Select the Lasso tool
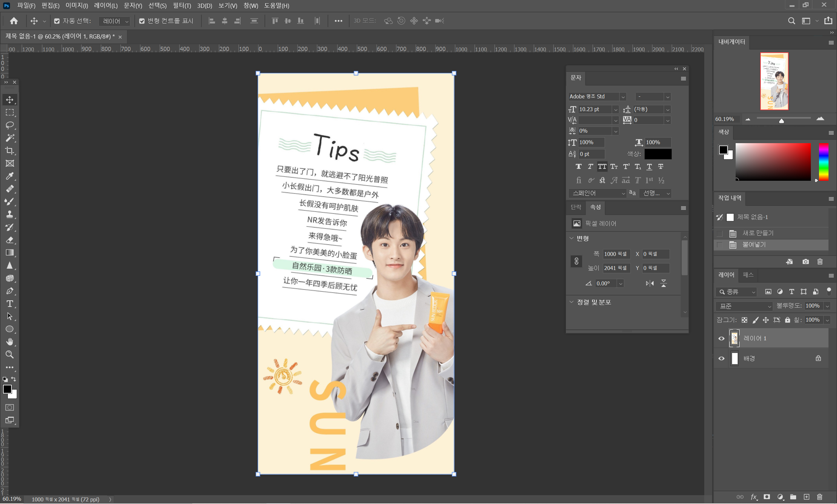Screen dimensions: 837x504 [9, 125]
